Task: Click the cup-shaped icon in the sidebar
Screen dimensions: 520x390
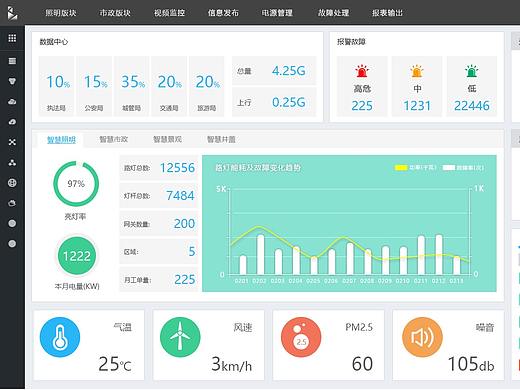Action: (x=12, y=203)
